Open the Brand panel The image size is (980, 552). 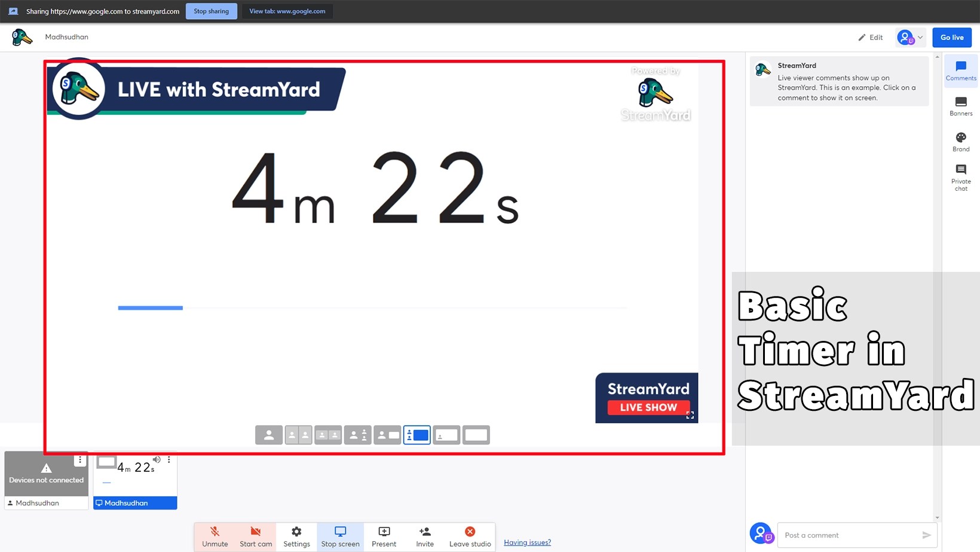click(961, 142)
